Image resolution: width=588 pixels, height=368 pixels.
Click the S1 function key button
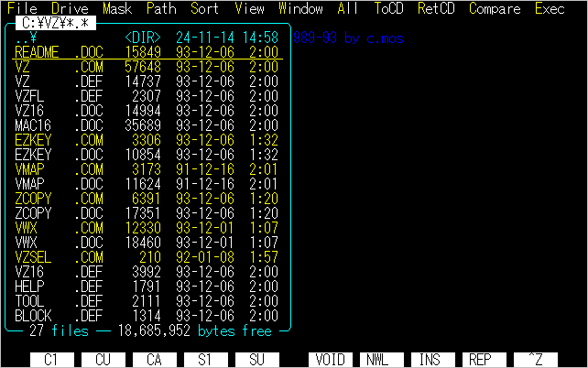[x=205, y=360]
